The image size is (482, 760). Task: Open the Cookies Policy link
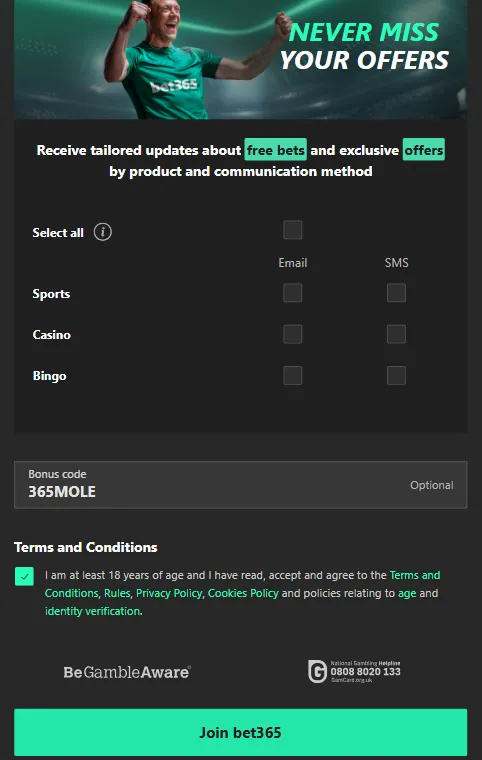point(243,593)
